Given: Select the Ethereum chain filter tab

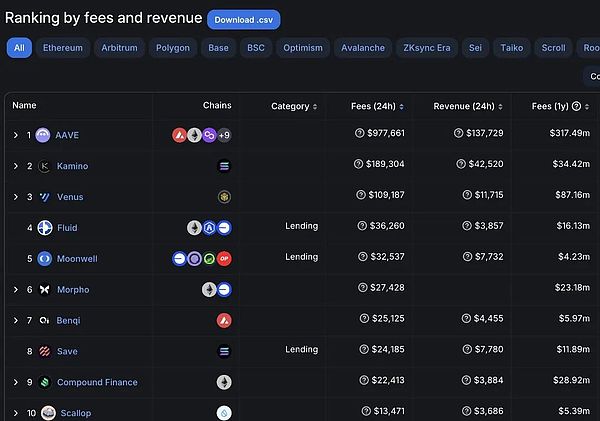Looking at the screenshot, I should 63,48.
